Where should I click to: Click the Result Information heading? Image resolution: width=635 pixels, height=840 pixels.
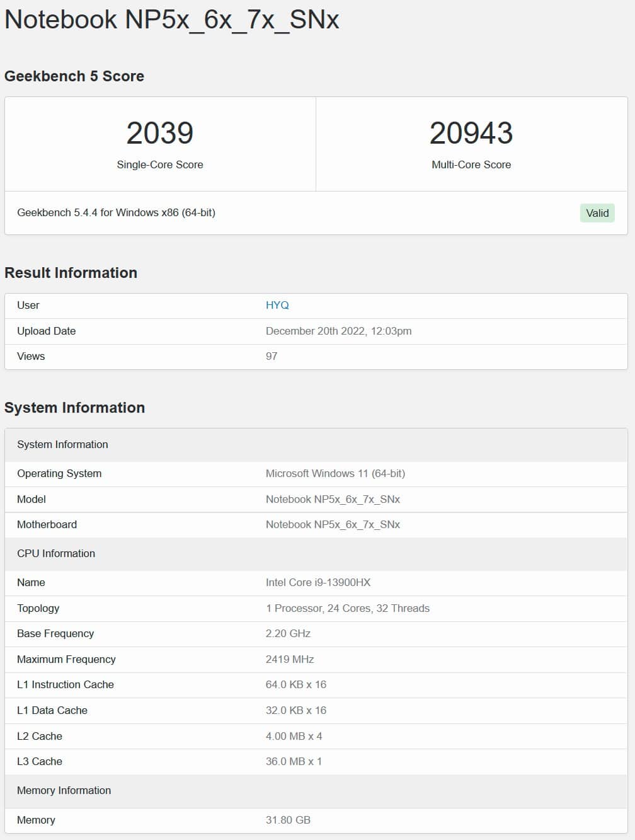71,273
